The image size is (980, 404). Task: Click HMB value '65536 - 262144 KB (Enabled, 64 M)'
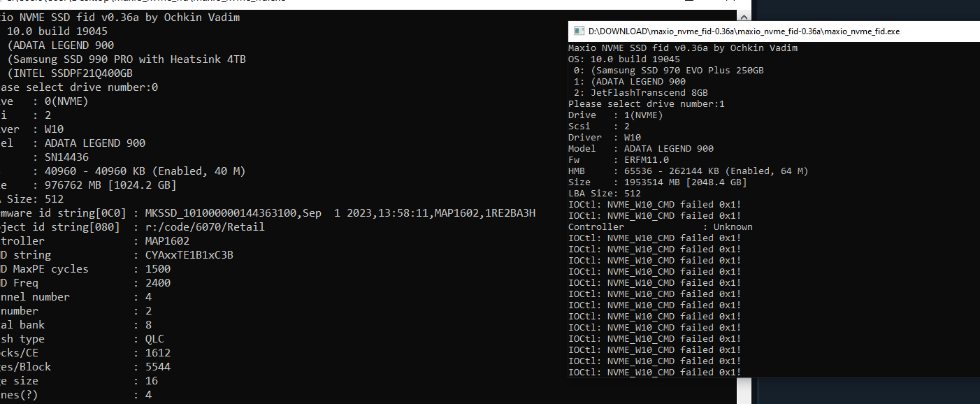(x=716, y=171)
